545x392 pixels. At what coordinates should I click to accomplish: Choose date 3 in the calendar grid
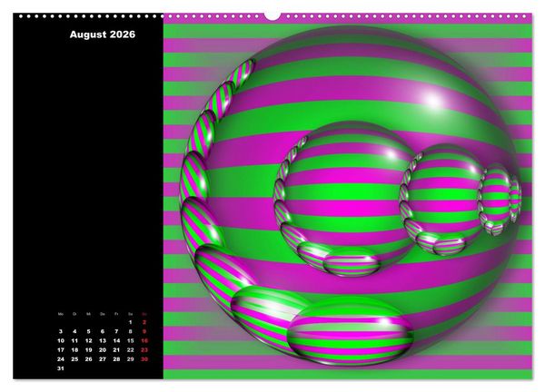[61, 331]
